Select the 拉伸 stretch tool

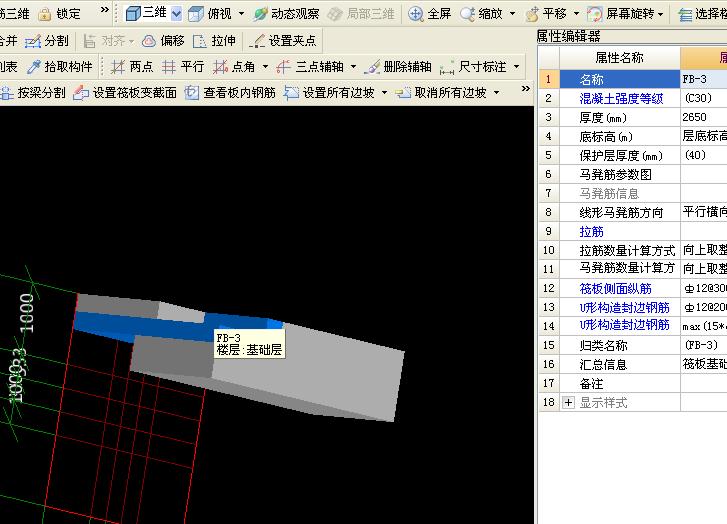[x=214, y=41]
